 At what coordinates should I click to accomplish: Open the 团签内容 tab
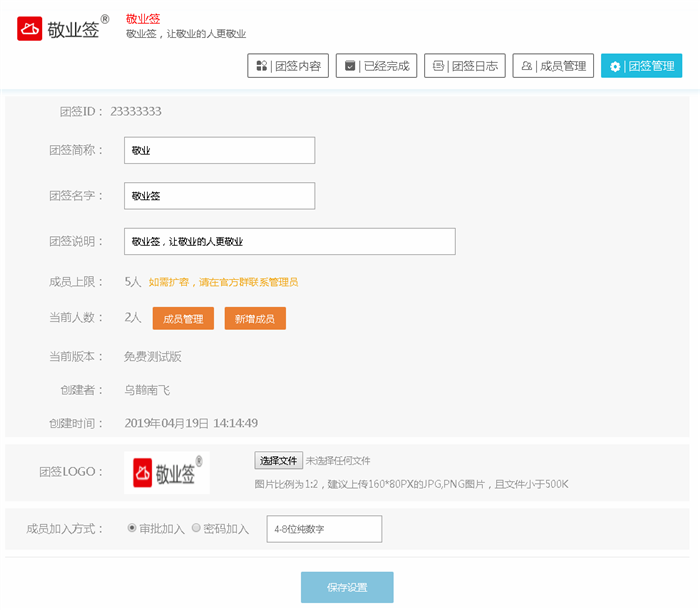tap(288, 66)
